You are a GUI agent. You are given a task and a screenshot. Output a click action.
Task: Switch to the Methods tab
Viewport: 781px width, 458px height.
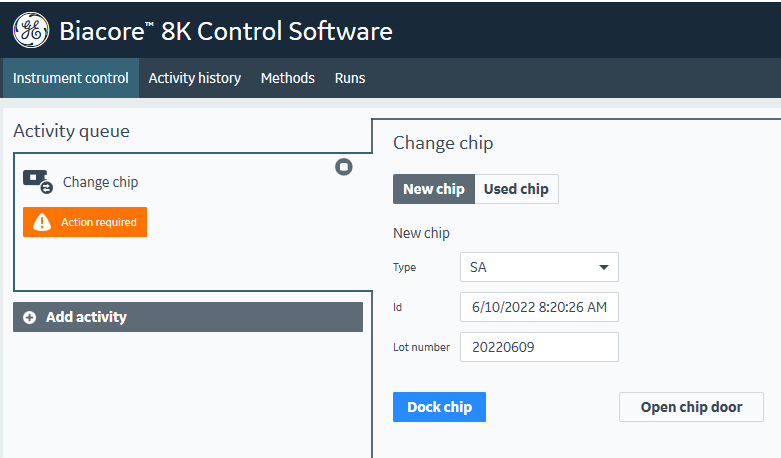coord(288,78)
